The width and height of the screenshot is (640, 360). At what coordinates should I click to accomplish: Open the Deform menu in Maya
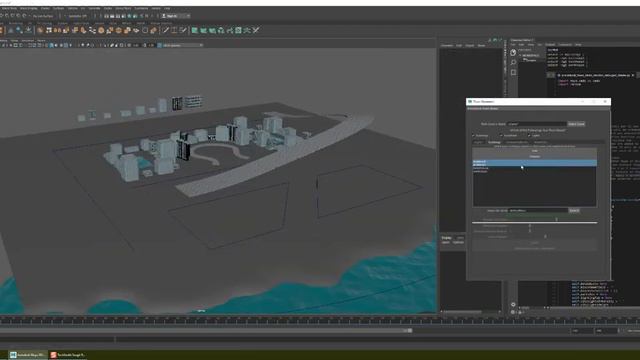pos(72,8)
